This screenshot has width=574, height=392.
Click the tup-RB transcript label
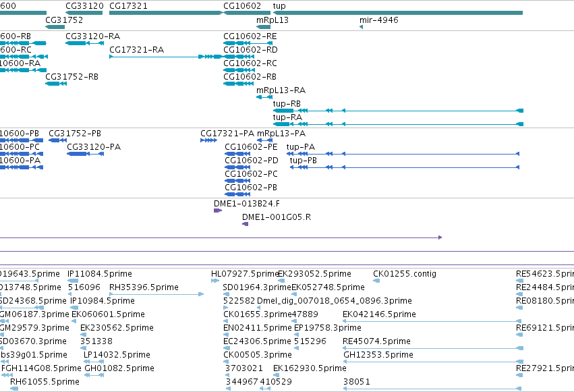point(287,104)
